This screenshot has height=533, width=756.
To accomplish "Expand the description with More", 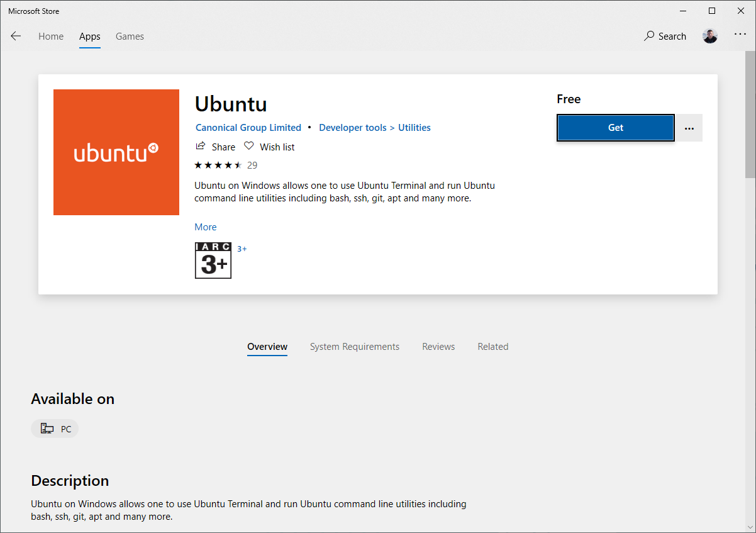I will pyautogui.click(x=206, y=227).
